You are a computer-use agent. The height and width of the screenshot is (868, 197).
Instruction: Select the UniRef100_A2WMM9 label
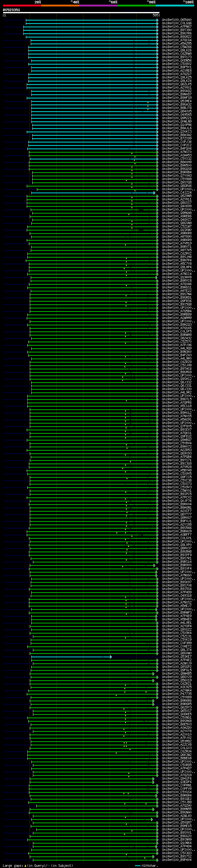pos(177,318)
